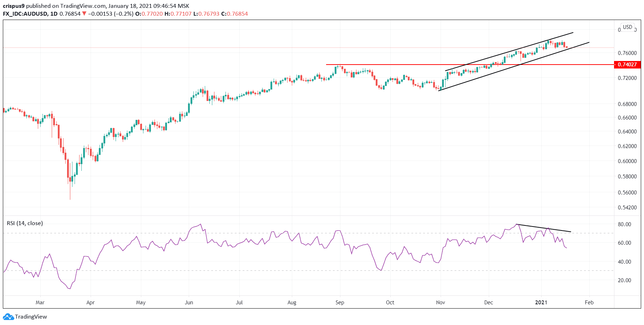
Task: Click the 0.54200 price axis label
Action: (x=627, y=208)
